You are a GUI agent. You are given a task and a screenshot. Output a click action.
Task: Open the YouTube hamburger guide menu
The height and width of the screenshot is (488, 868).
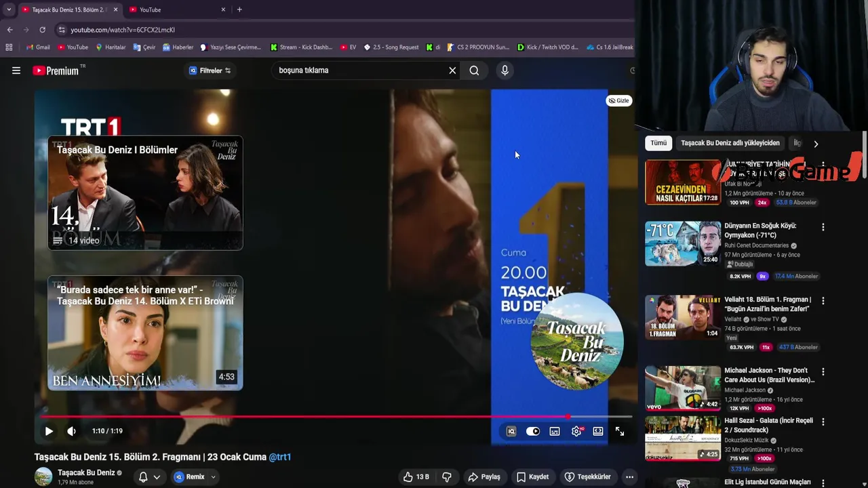coord(16,70)
